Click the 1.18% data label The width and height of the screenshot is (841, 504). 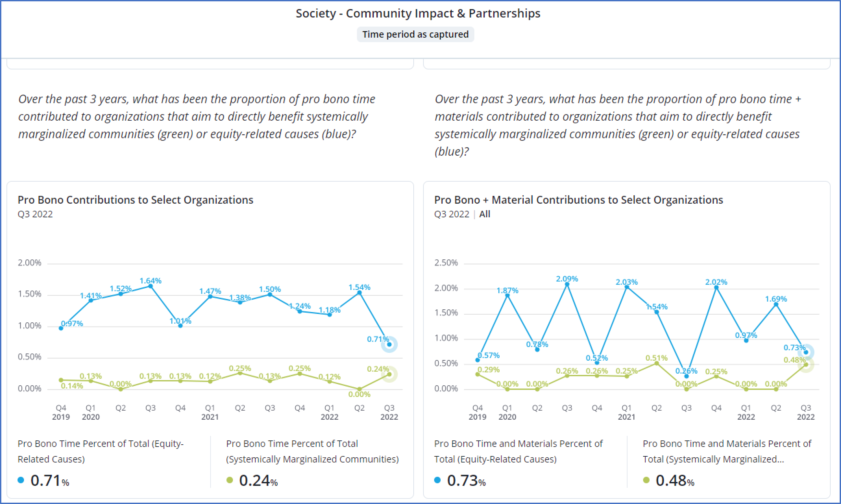click(x=329, y=310)
